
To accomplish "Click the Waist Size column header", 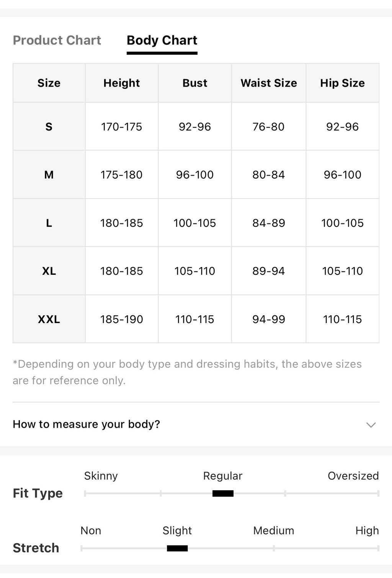I will (x=269, y=83).
